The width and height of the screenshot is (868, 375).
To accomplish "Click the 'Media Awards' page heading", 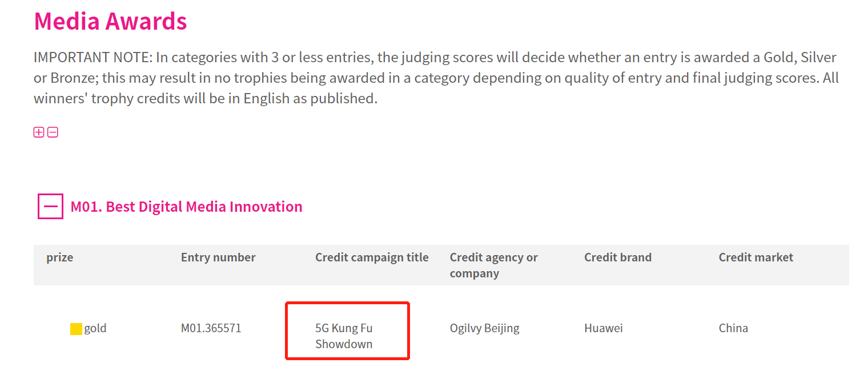I will (x=110, y=21).
